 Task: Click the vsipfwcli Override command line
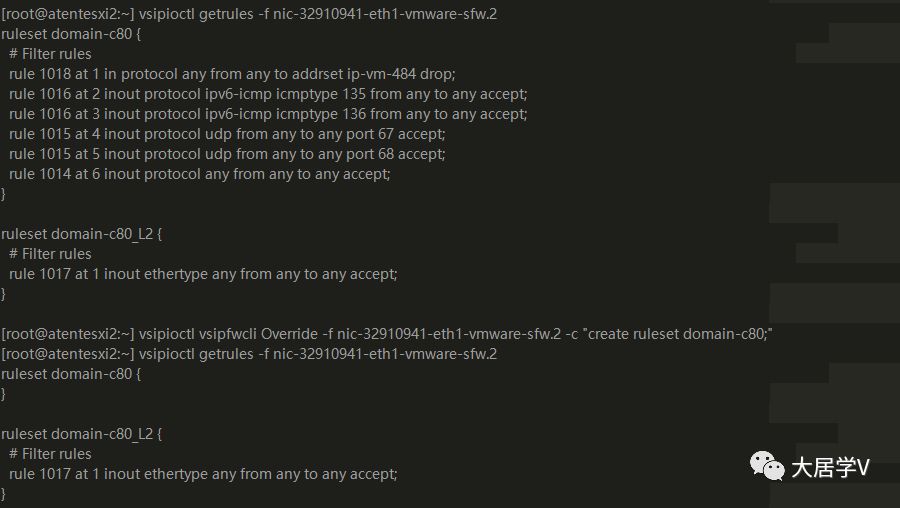(387, 334)
